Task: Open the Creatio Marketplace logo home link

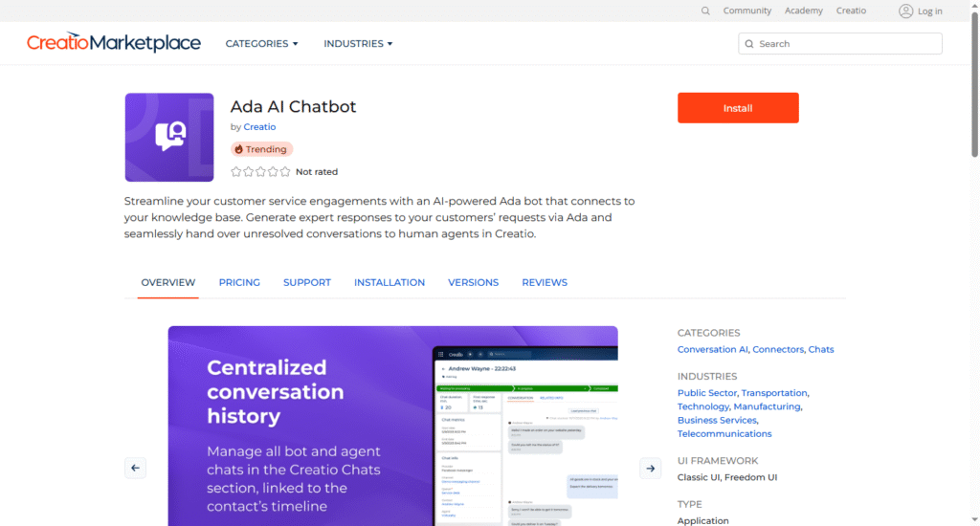Action: (114, 42)
